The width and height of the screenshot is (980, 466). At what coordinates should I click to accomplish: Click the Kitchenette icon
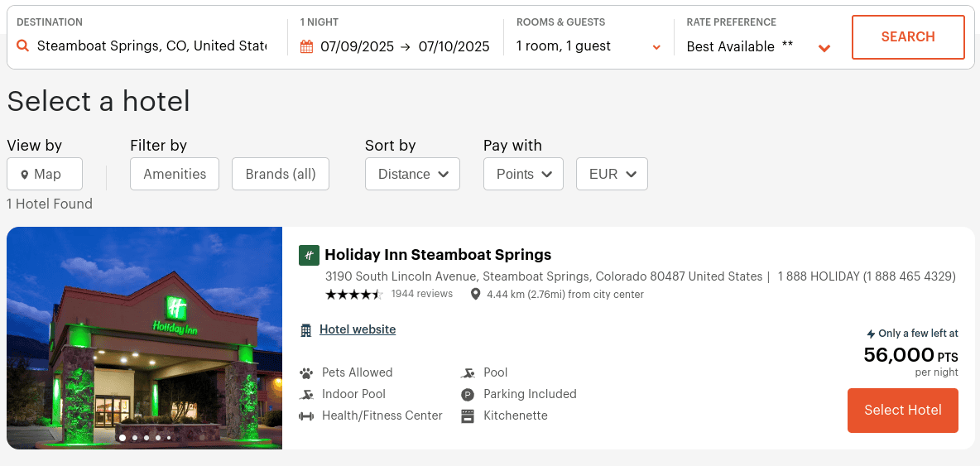[468, 416]
